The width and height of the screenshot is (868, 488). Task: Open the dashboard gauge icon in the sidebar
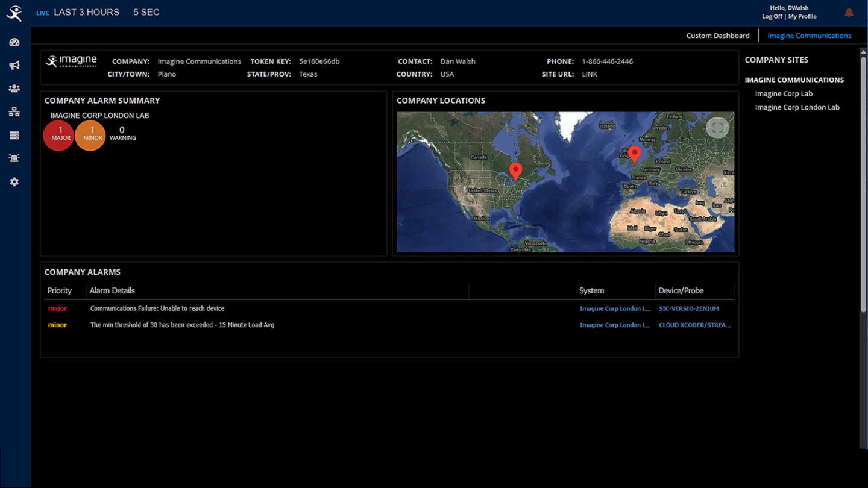point(14,42)
